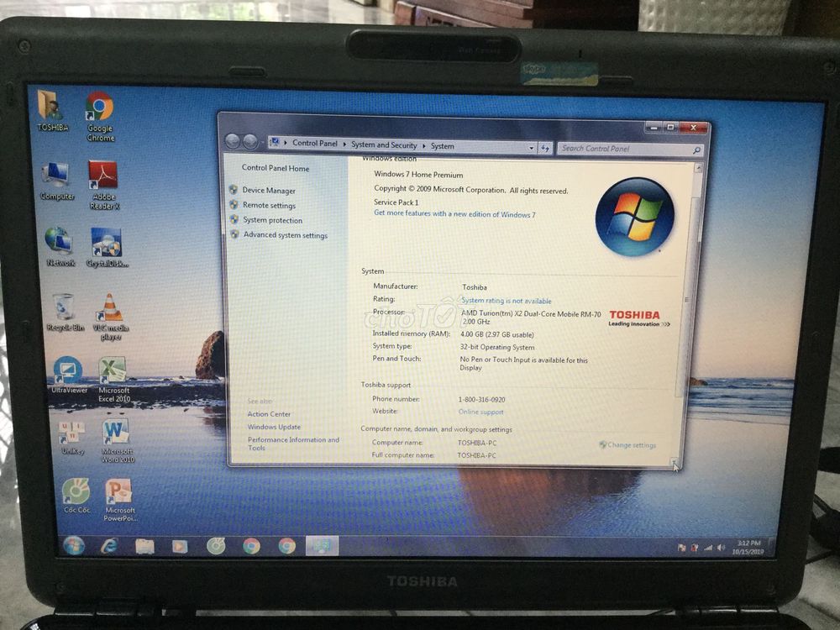Image resolution: width=840 pixels, height=630 pixels.
Task: Open the Toshiba Online support link
Action: point(480,412)
